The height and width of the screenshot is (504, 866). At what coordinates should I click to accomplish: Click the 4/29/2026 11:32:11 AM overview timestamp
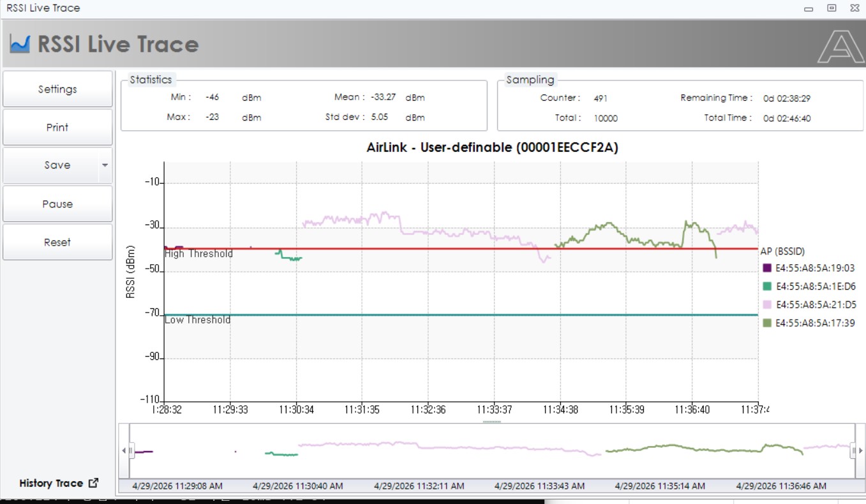(x=418, y=486)
